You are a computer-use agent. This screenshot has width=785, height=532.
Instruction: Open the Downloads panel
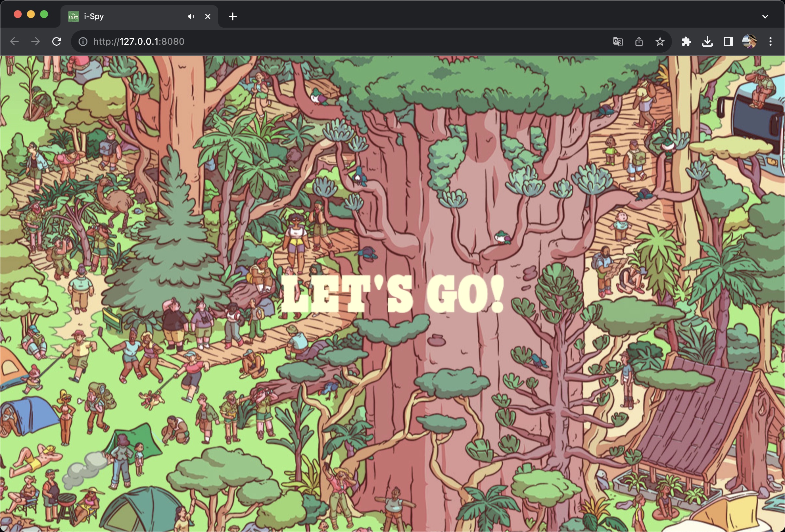coord(707,41)
